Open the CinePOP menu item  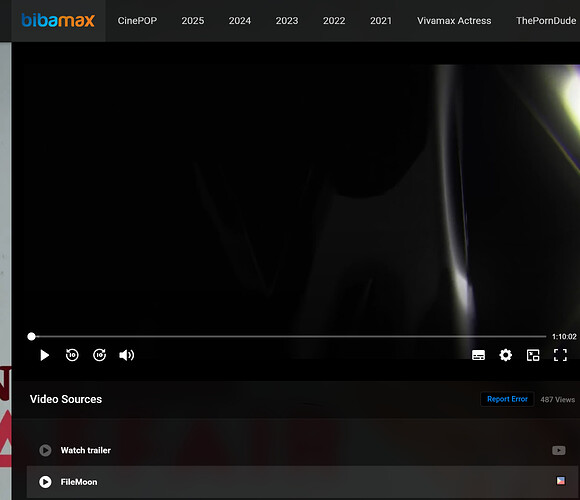[x=137, y=21]
